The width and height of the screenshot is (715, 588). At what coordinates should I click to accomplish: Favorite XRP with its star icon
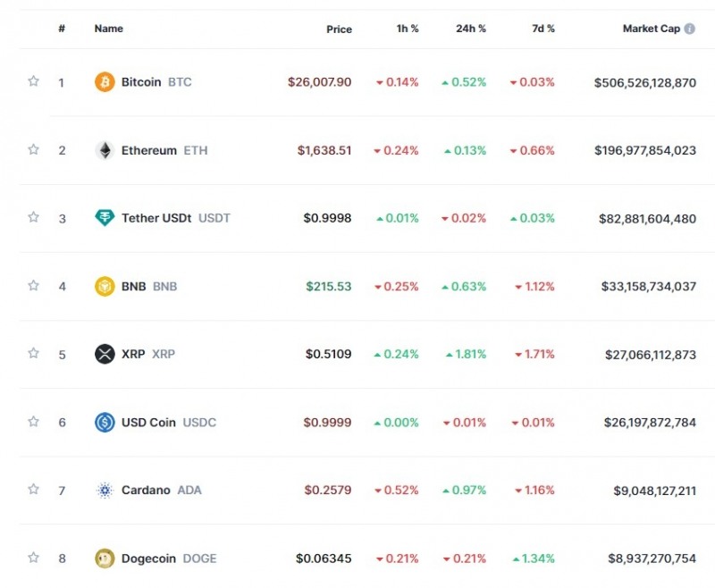click(x=34, y=353)
